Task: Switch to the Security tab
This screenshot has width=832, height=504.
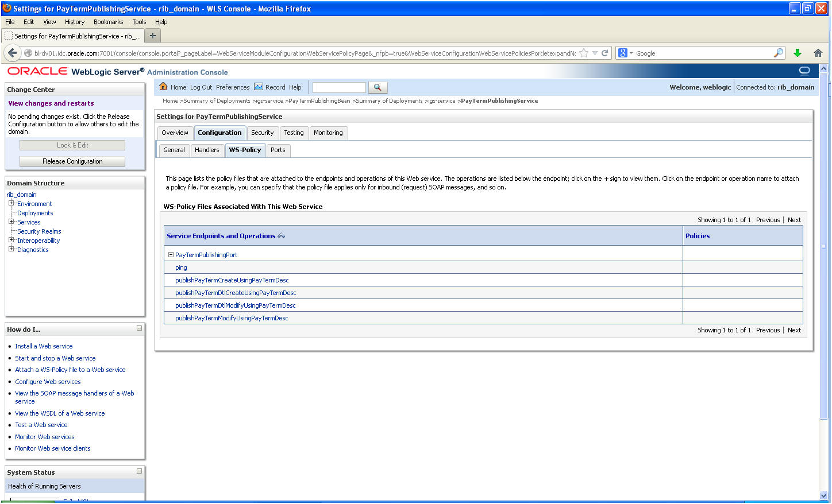Action: [x=263, y=133]
